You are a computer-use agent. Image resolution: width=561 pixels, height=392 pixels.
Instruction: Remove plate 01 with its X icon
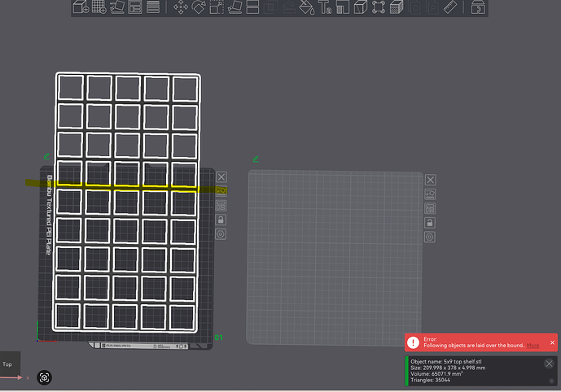coord(221,176)
